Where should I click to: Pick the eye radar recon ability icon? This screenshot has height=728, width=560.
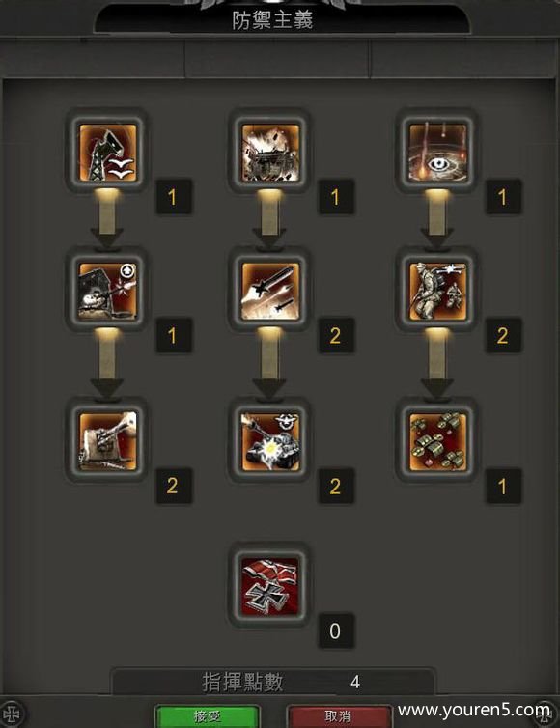(437, 152)
